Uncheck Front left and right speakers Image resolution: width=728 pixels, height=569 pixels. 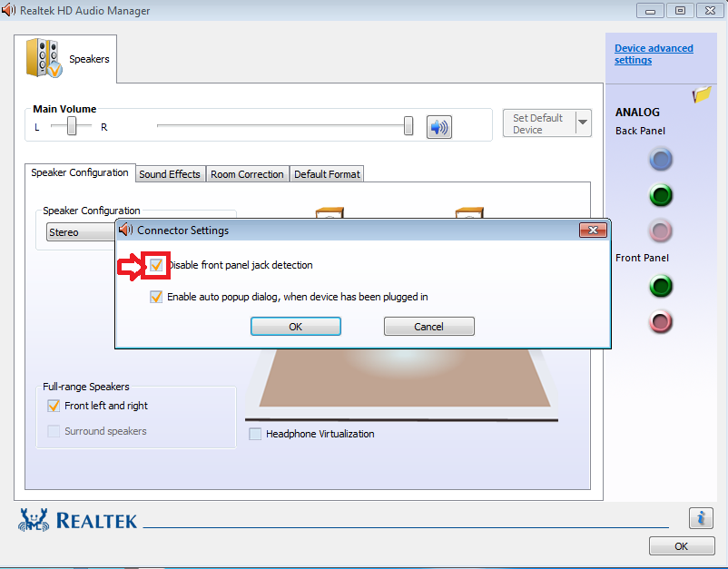pyautogui.click(x=54, y=406)
